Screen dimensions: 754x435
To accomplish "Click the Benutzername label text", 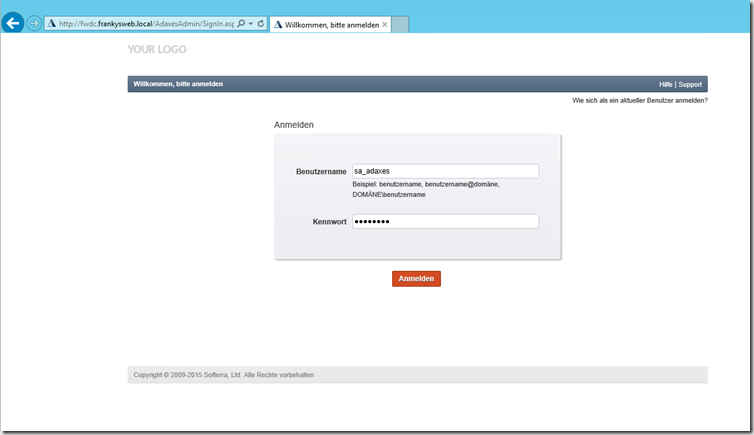I will pyautogui.click(x=321, y=172).
